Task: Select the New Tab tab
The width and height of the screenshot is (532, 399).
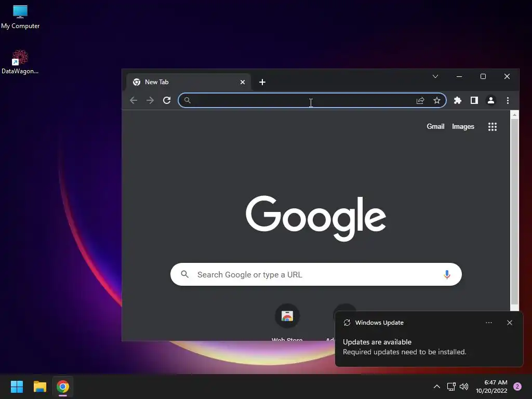Action: tap(188, 82)
